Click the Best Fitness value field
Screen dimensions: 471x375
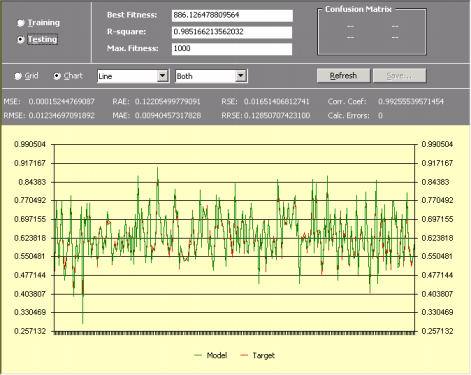(x=232, y=15)
